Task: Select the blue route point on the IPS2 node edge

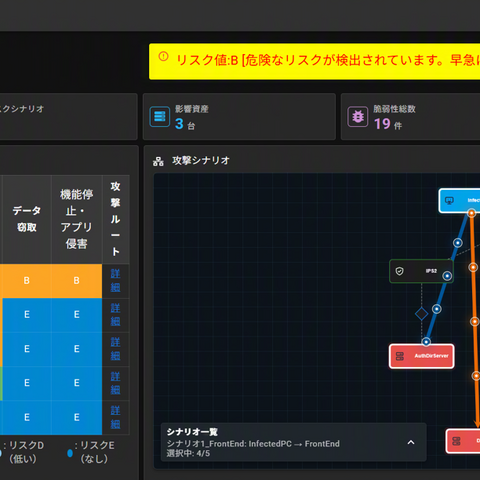Action: (x=447, y=276)
